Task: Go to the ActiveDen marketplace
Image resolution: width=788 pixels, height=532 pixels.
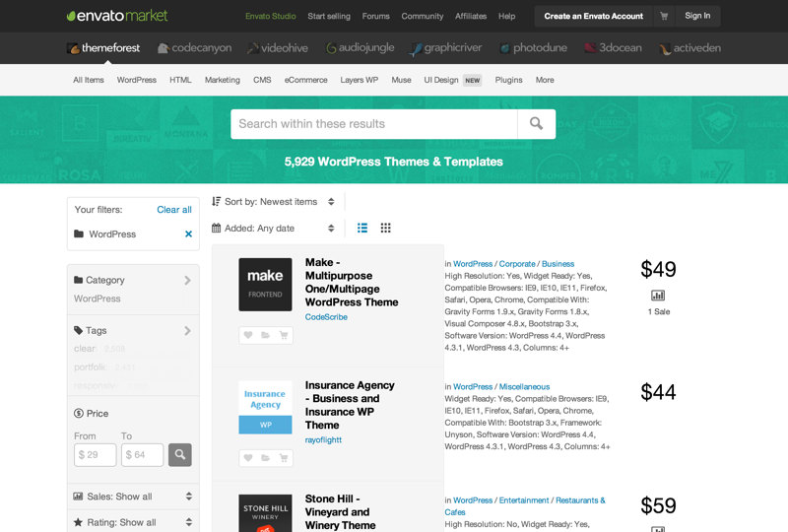Action: [690, 47]
